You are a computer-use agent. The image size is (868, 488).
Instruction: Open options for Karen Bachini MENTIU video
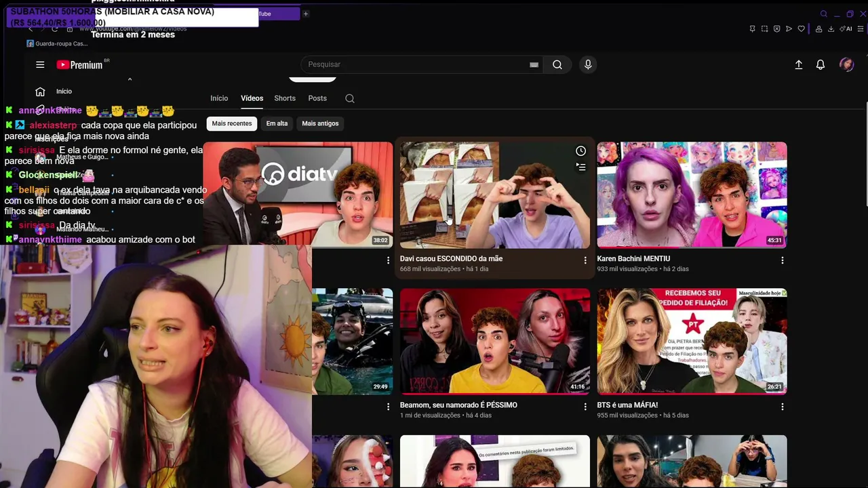tap(783, 260)
